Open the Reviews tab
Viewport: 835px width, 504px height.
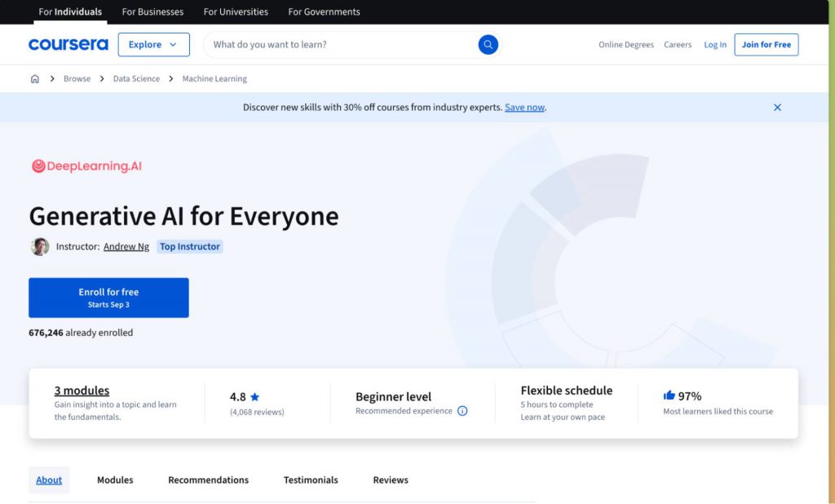pyautogui.click(x=391, y=480)
